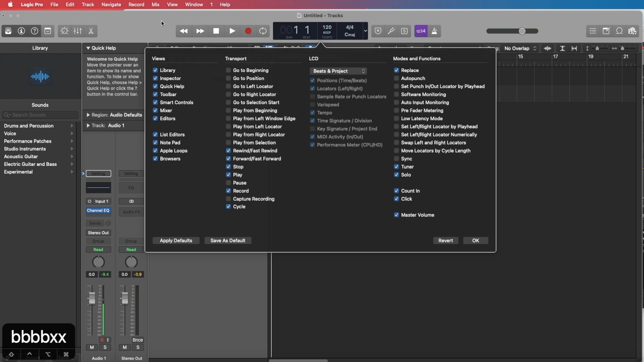The width and height of the screenshot is (644, 362).
Task: Toggle the Cycle loop button
Action: 263,31
